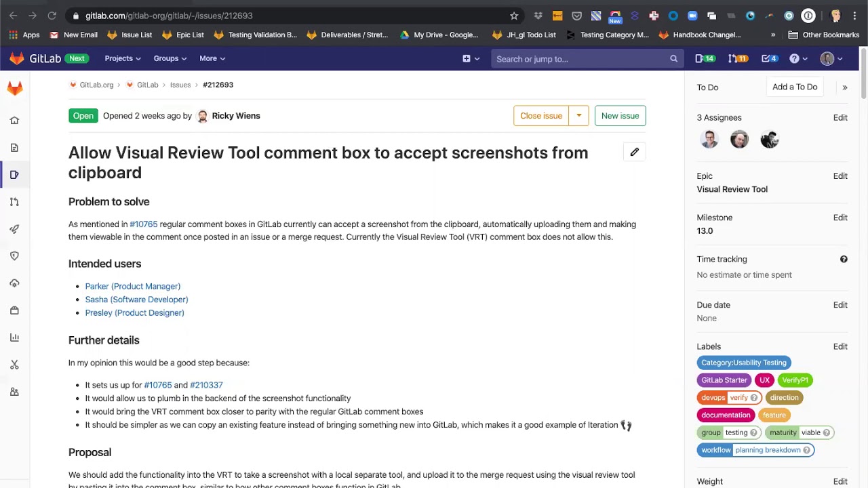Image resolution: width=868 pixels, height=488 pixels.
Task: Click Dropbox extension icon in browser
Action: [x=538, y=16]
